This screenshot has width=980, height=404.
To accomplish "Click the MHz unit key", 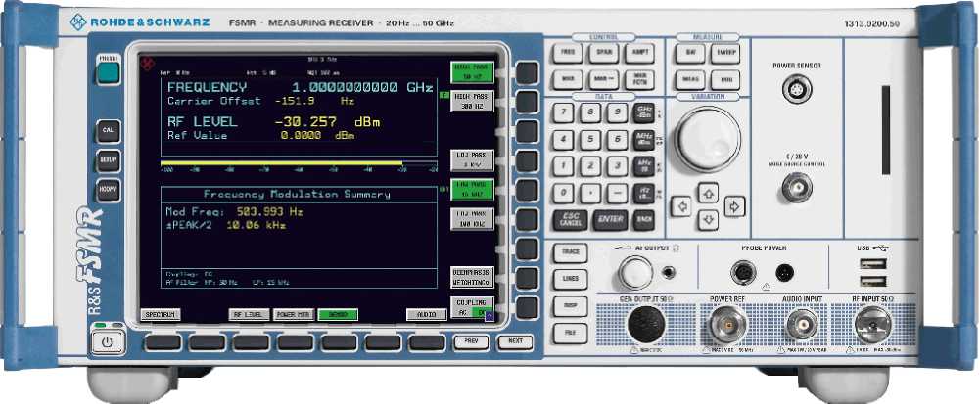I will click(x=644, y=138).
